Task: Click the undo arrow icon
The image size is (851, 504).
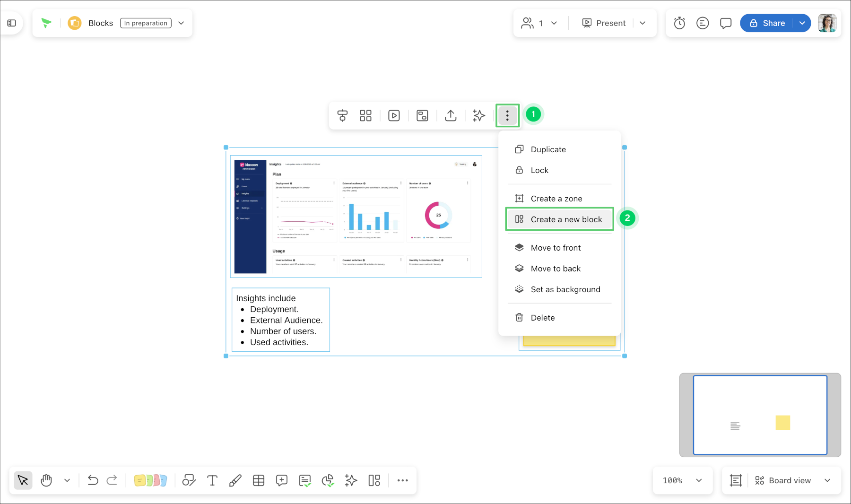Action: click(93, 480)
